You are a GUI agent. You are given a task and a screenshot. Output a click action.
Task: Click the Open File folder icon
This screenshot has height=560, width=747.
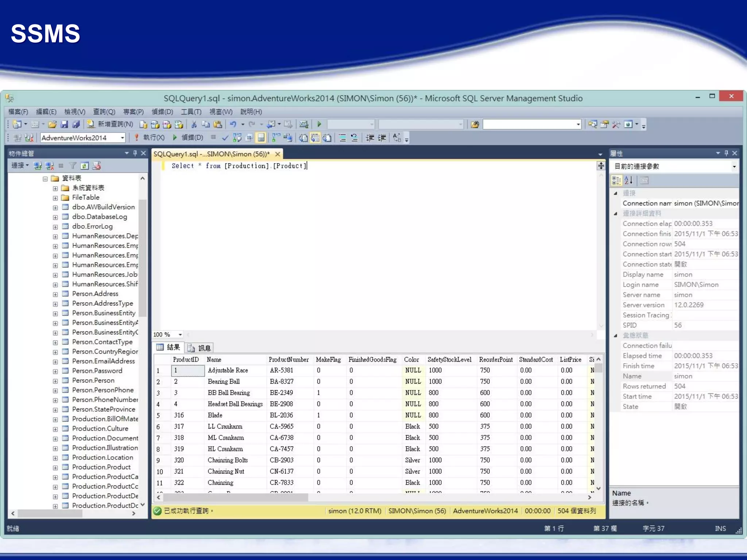pyautogui.click(x=53, y=125)
